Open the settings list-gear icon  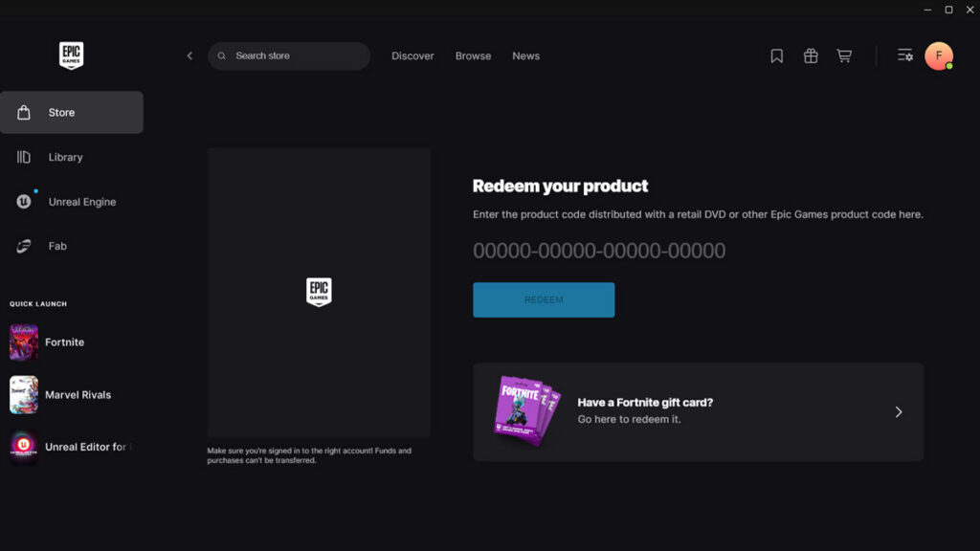905,55
